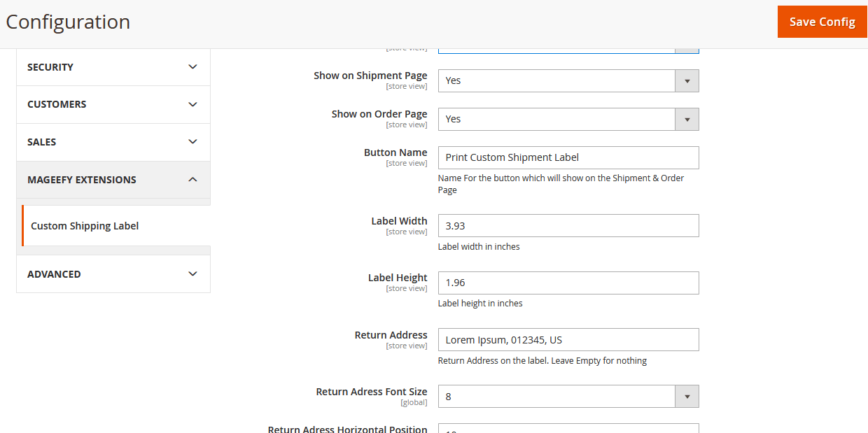Click the Return Address input field

[x=568, y=340]
